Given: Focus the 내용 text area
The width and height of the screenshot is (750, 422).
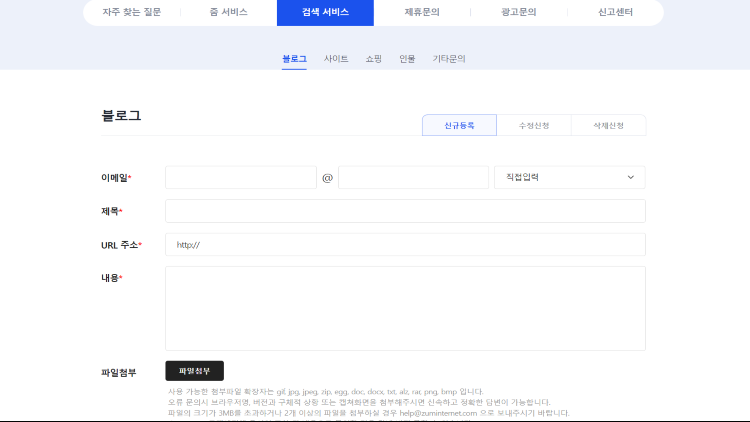Looking at the screenshot, I should 406,309.
